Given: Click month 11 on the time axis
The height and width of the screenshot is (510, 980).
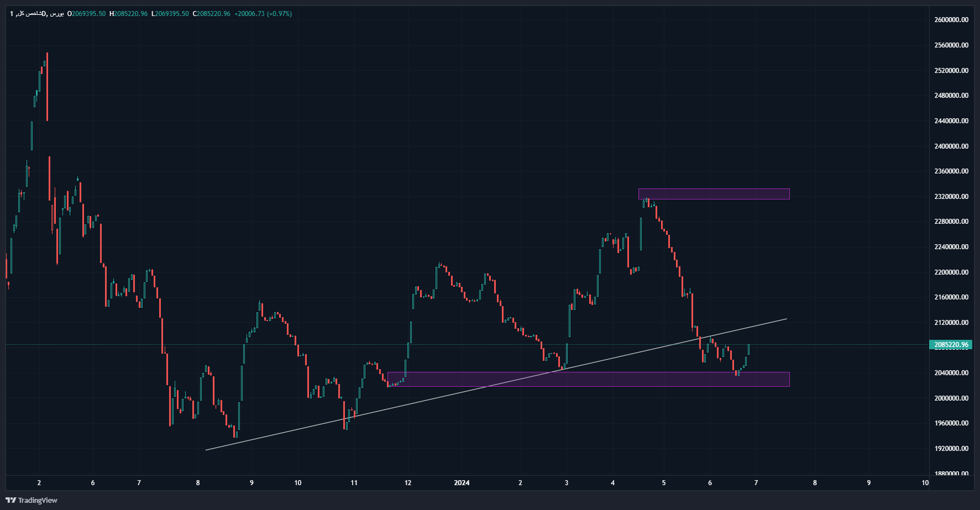Looking at the screenshot, I should [x=354, y=483].
